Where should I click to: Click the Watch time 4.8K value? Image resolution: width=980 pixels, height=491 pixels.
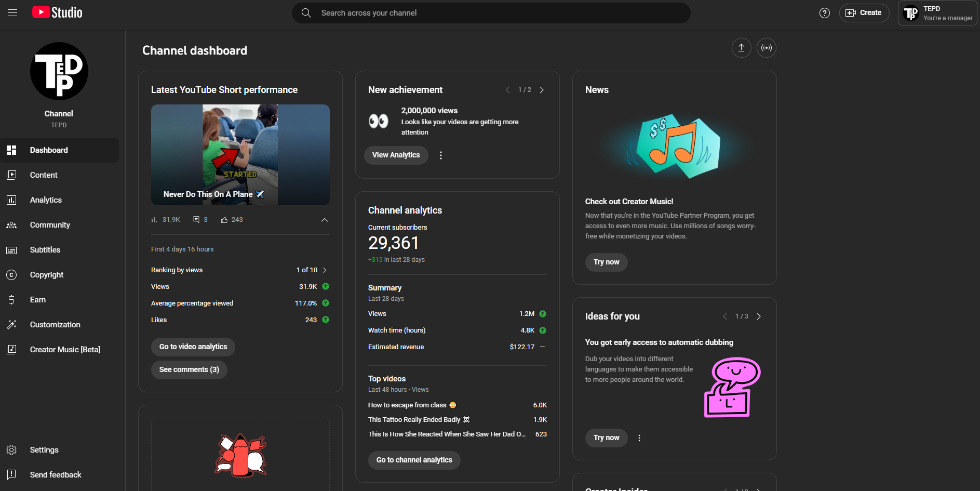528,330
